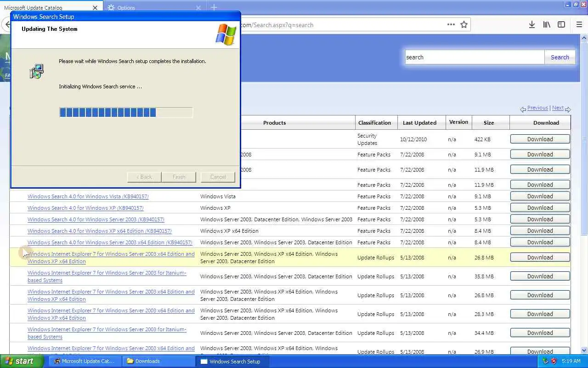Click 'Initializing Windows Search service' status text

(100, 86)
